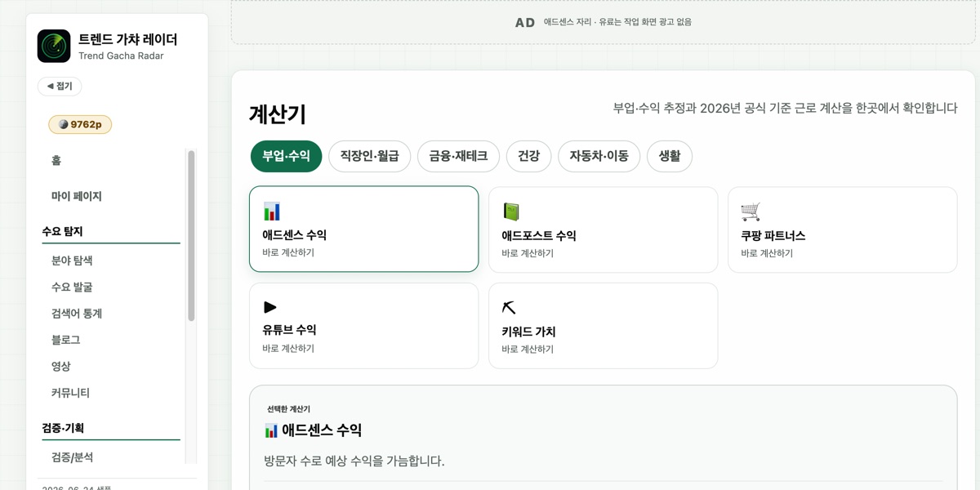Open the 자동차·이동 tab

(x=599, y=156)
